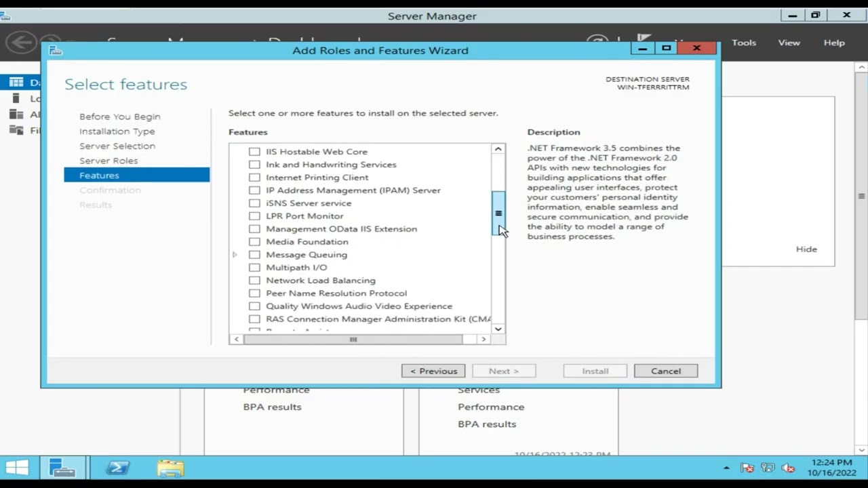Check Management OData IIS Extension
Viewport: 868px width, 488px height.
click(x=254, y=229)
